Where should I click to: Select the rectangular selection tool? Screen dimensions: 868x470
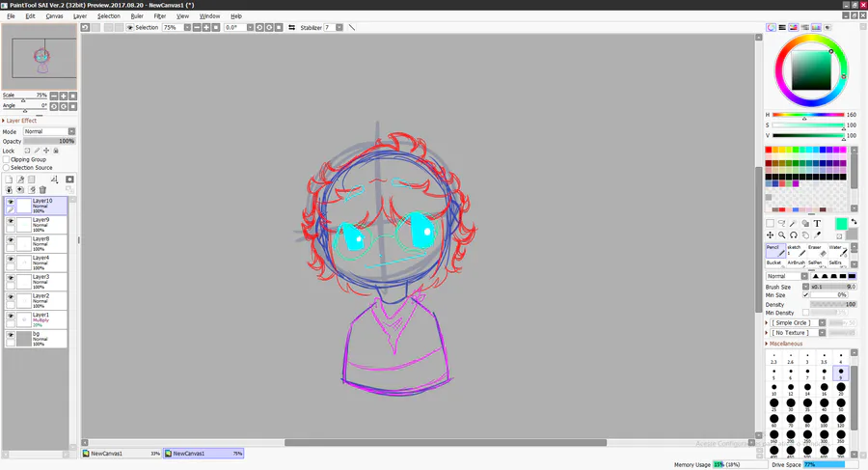(770, 223)
